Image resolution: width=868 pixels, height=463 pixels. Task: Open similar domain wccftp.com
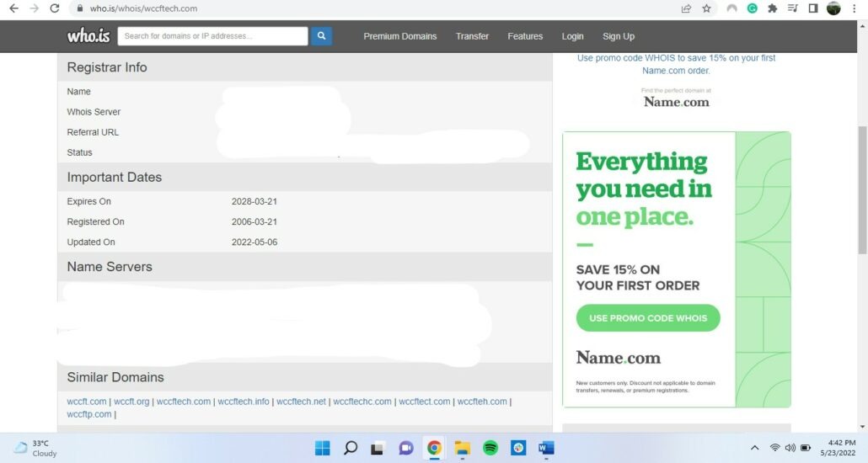tap(89, 414)
